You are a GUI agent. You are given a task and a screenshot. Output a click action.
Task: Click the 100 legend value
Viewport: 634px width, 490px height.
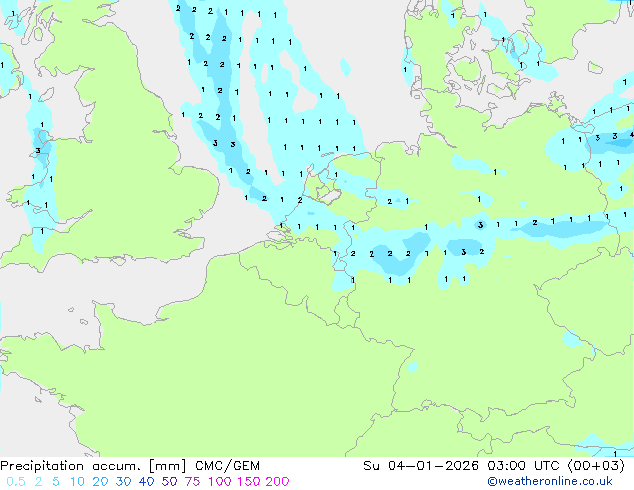pos(220,482)
